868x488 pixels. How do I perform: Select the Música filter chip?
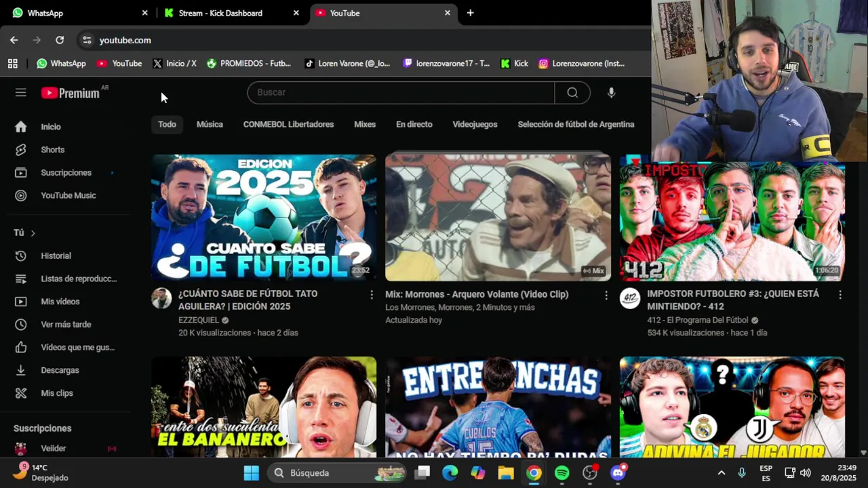click(x=210, y=124)
